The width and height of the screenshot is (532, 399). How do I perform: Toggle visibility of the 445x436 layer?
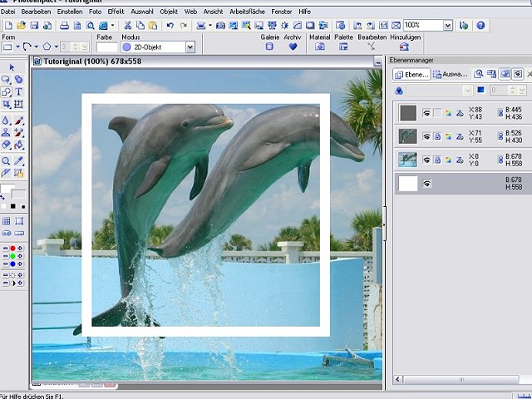point(426,113)
